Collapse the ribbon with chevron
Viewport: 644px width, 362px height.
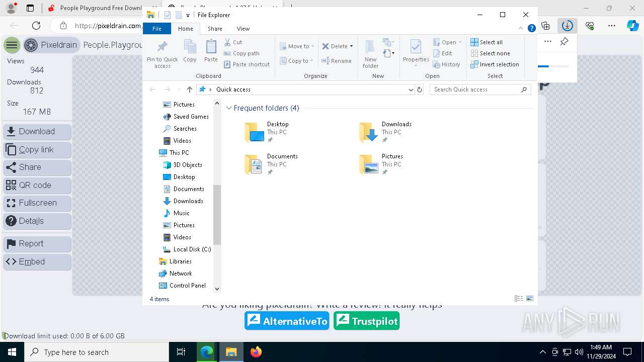click(521, 29)
